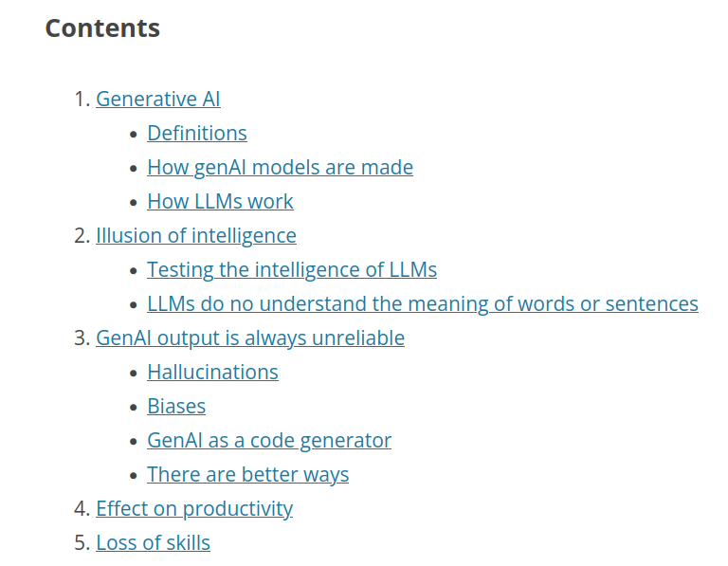This screenshot has width=728, height=566.
Task: Click list number 4 before Effect on productivity
Action: (81, 508)
